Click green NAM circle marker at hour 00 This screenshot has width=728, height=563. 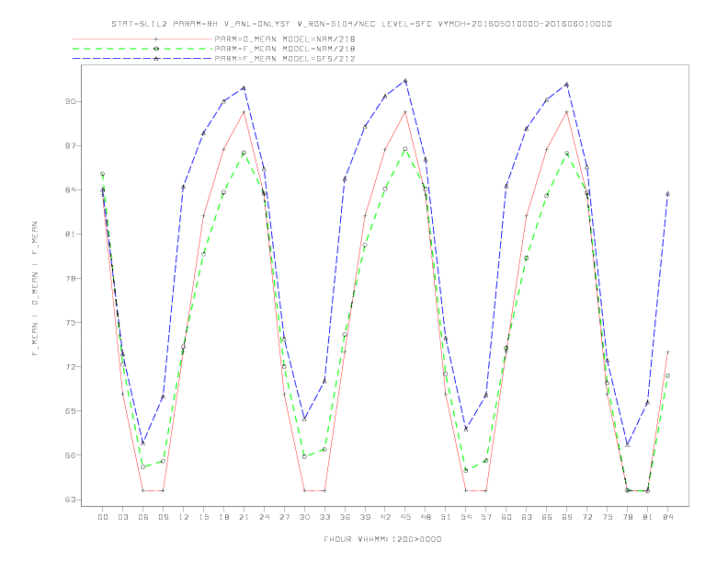click(x=103, y=174)
